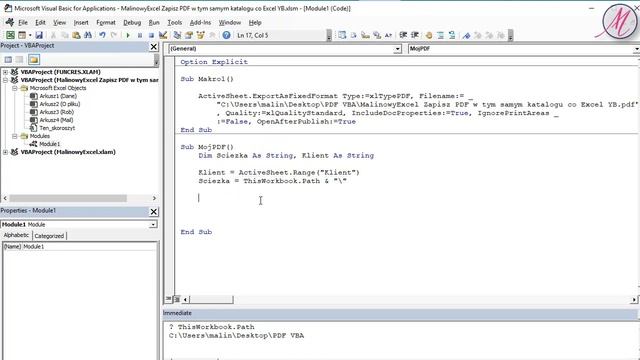The image size is (640, 360).
Task: Click the Break (pause) toolbar icon
Action: 140,36
